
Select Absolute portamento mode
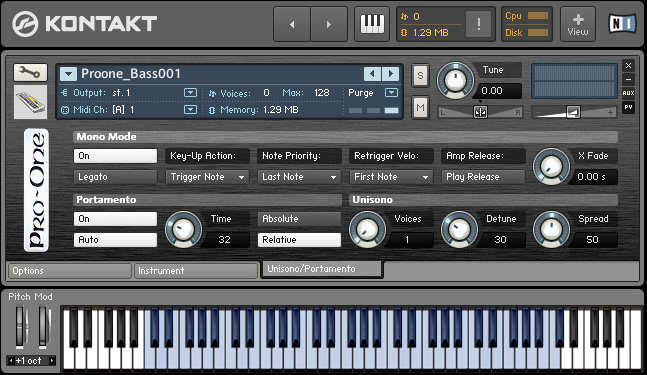pyautogui.click(x=299, y=219)
